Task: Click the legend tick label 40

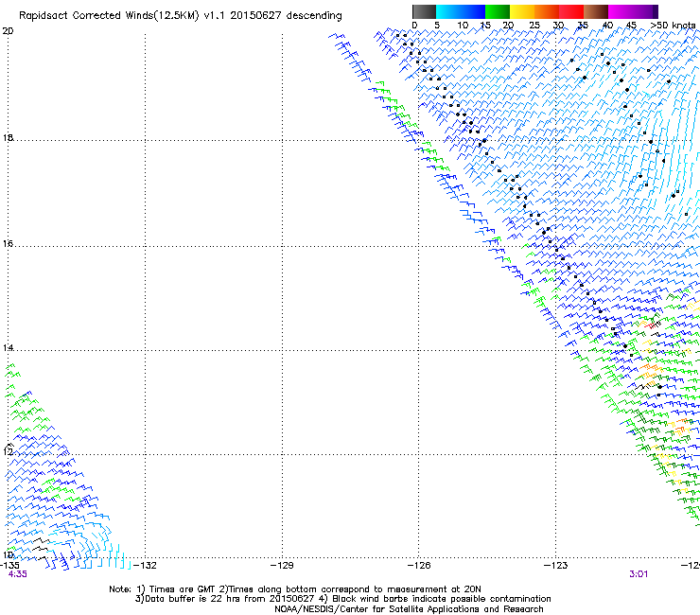Action: [607, 26]
